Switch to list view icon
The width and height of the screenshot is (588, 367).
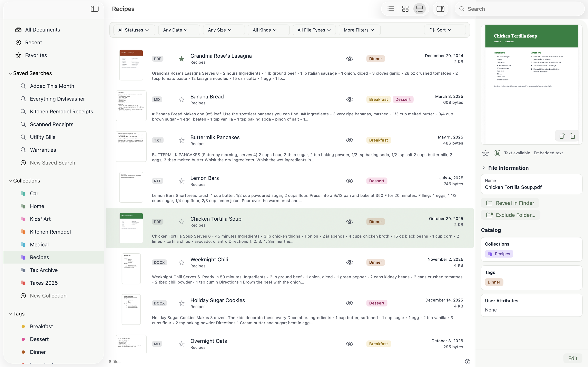point(391,9)
